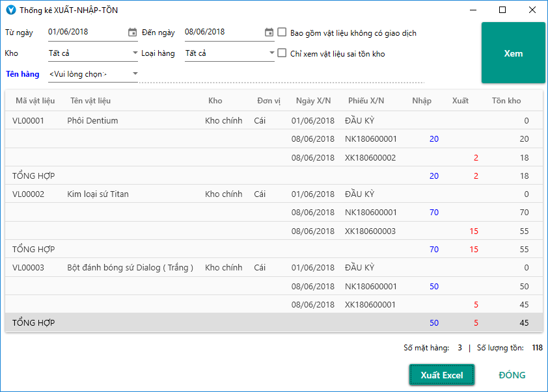Click the Ngày X/N column header
Image resolution: width=548 pixels, height=392 pixels.
(313, 101)
